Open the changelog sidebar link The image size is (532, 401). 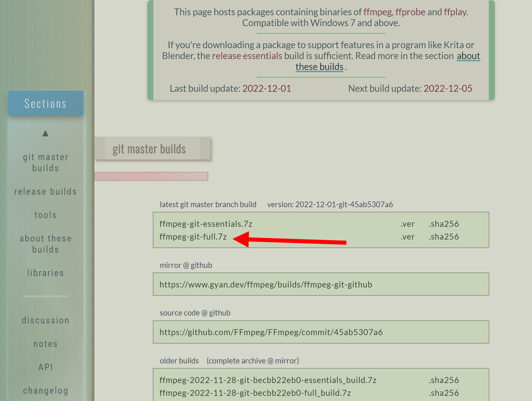point(45,390)
